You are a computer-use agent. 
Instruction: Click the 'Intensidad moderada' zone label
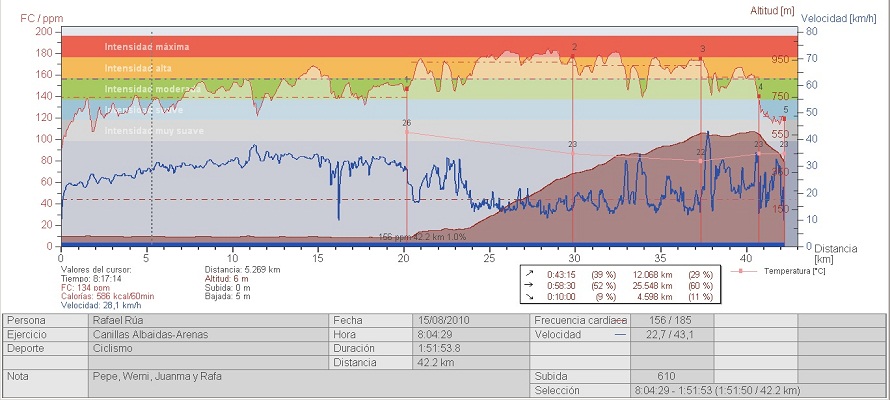(152, 89)
